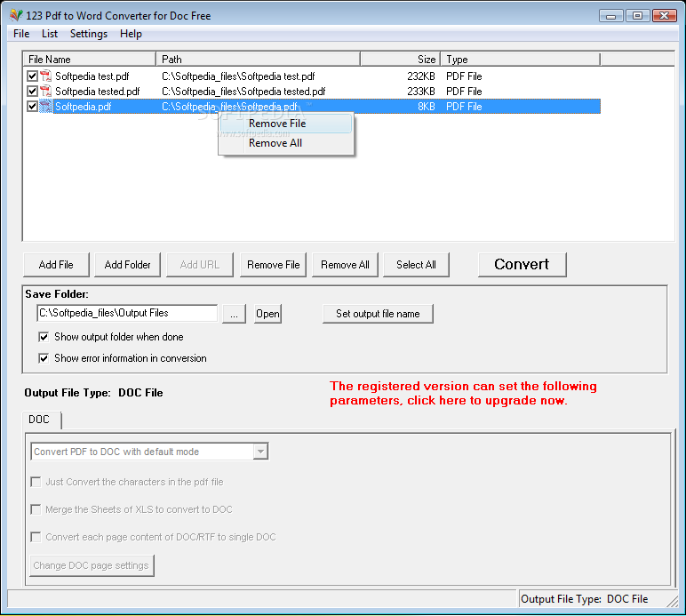Uncheck the Softpedia tested.pdf checkbox

(x=32, y=91)
